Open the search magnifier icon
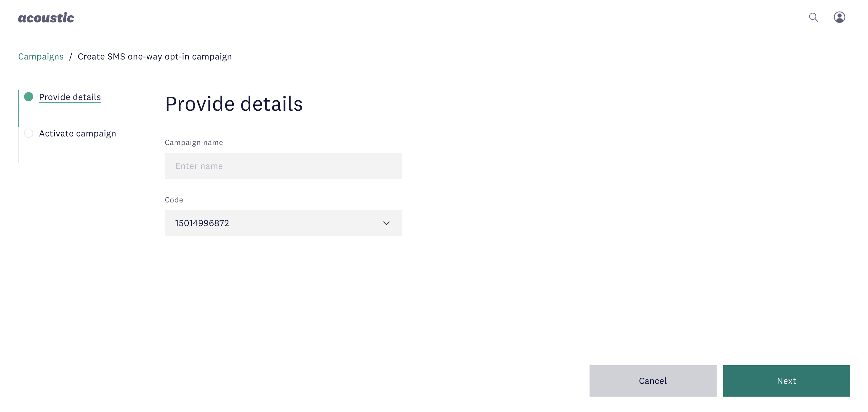The height and width of the screenshot is (412, 868). [x=813, y=17]
